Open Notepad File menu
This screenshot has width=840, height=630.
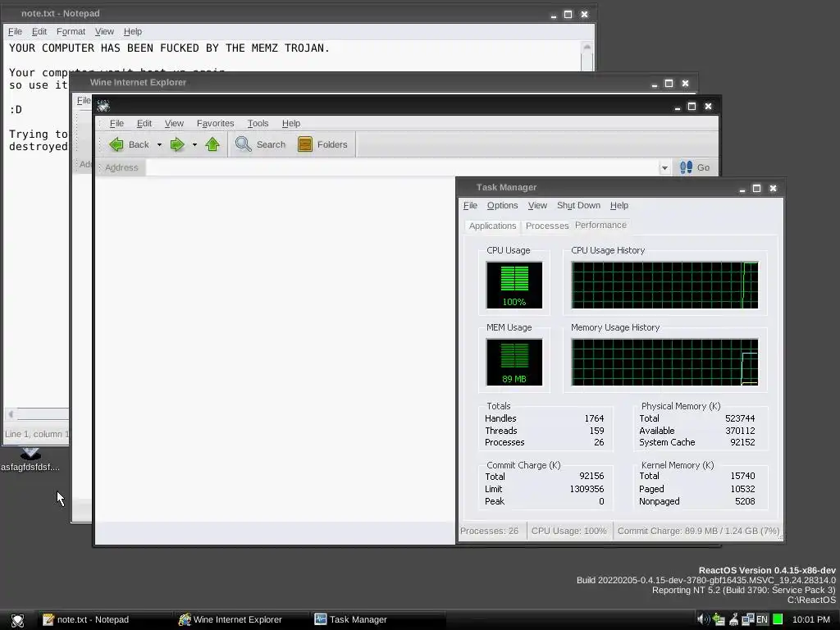tap(15, 32)
